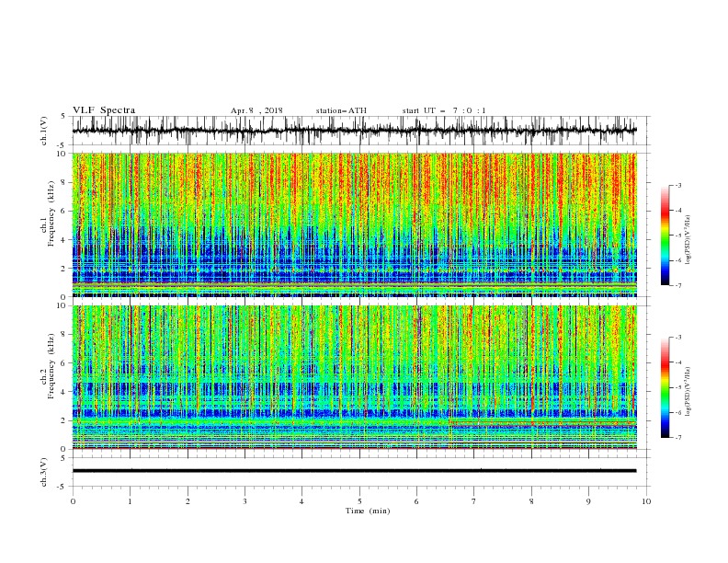Click inside the ch.2 spectrogram panel

click(x=354, y=377)
